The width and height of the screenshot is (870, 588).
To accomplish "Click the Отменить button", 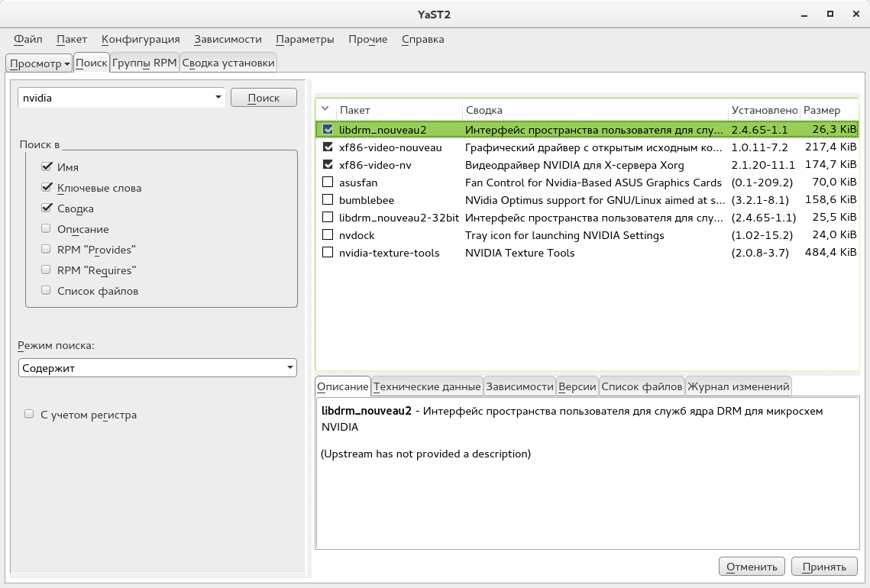I will pos(752,567).
